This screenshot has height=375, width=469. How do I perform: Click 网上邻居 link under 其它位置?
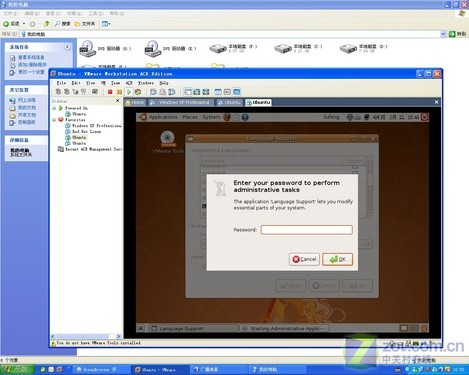[x=26, y=100]
